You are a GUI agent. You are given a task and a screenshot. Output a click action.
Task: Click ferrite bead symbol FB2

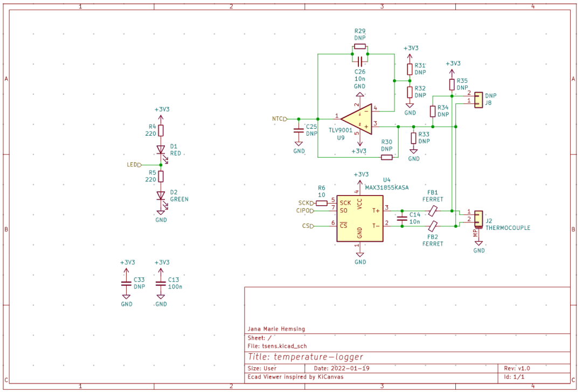tap(432, 226)
